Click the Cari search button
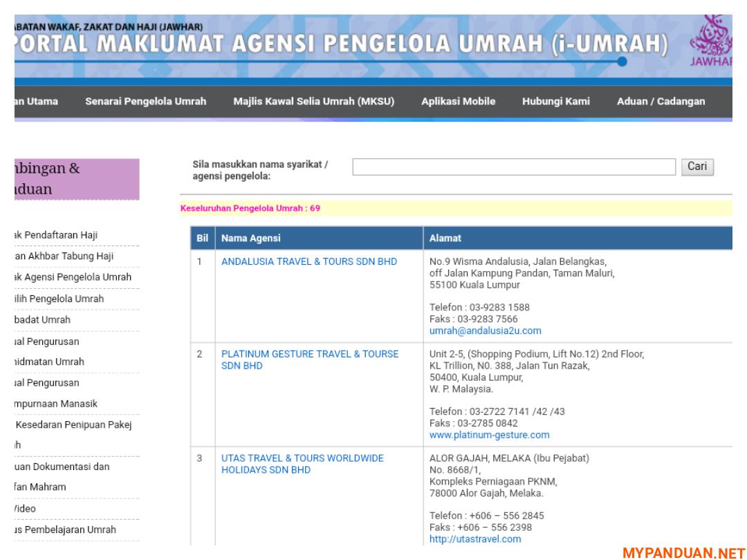 (x=697, y=167)
